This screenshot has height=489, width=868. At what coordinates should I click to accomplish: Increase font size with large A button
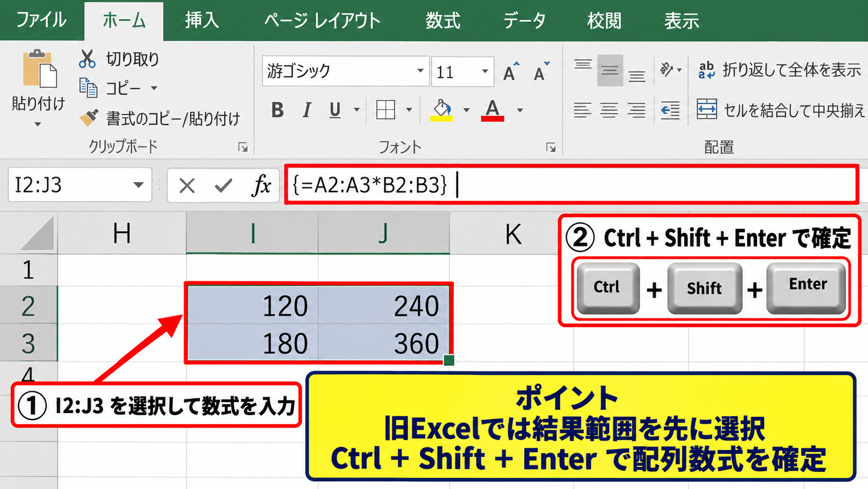[511, 71]
